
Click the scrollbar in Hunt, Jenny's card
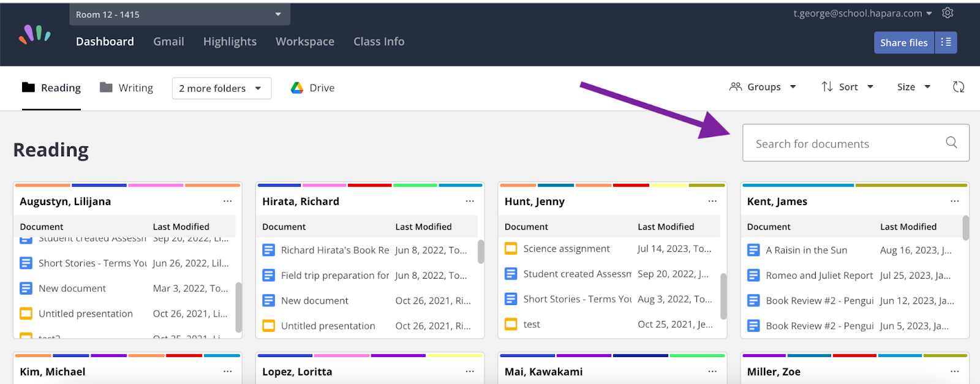(x=723, y=296)
